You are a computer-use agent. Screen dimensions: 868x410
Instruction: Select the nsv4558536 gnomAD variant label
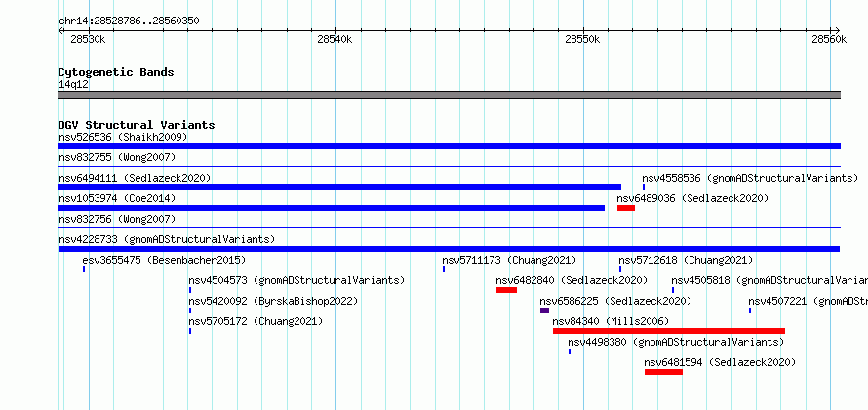(750, 178)
